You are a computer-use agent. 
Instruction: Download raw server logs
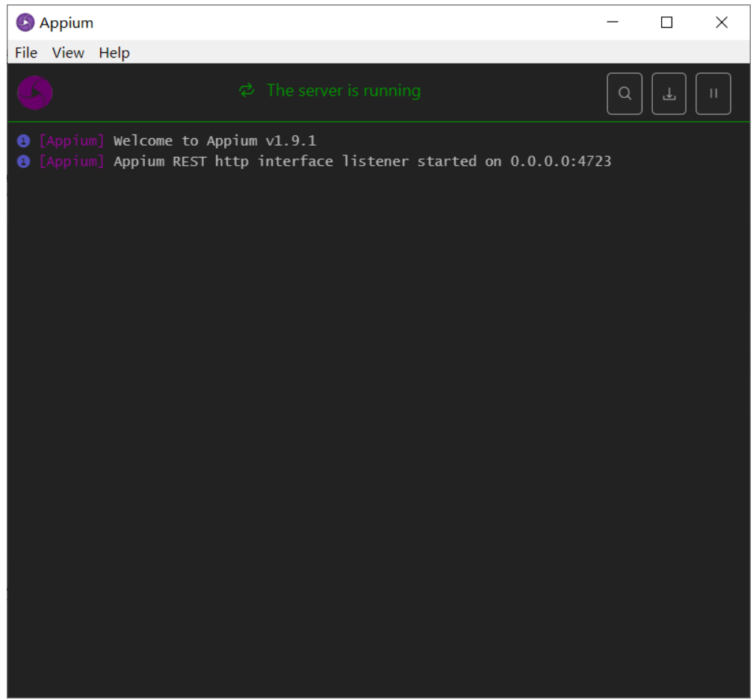[669, 93]
